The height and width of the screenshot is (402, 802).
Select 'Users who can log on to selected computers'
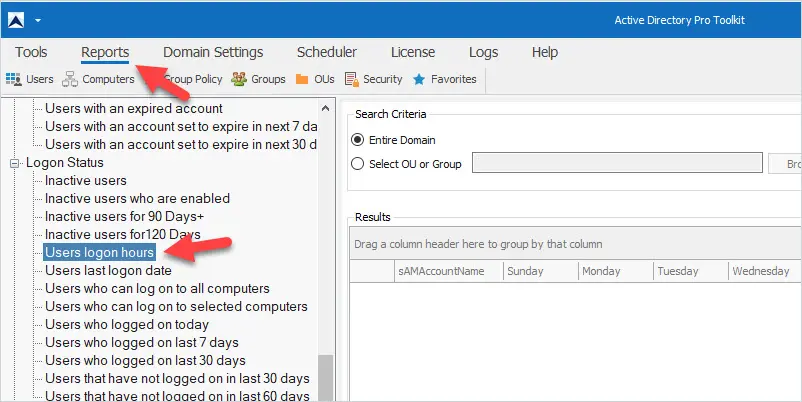176,306
